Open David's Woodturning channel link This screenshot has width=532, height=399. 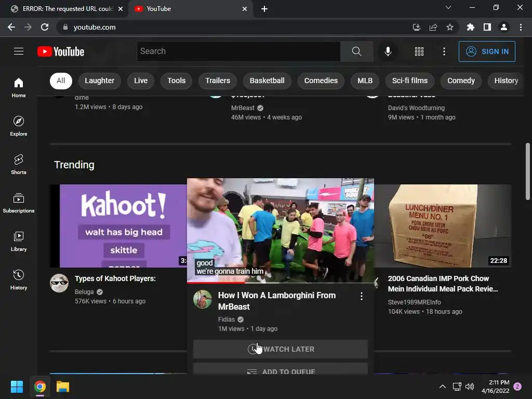416,108
